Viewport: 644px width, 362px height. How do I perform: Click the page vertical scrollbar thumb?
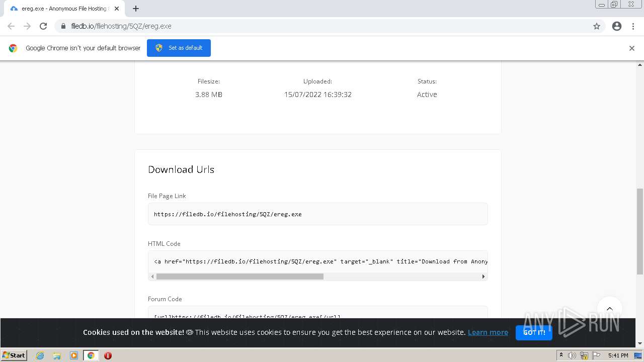[640, 231]
